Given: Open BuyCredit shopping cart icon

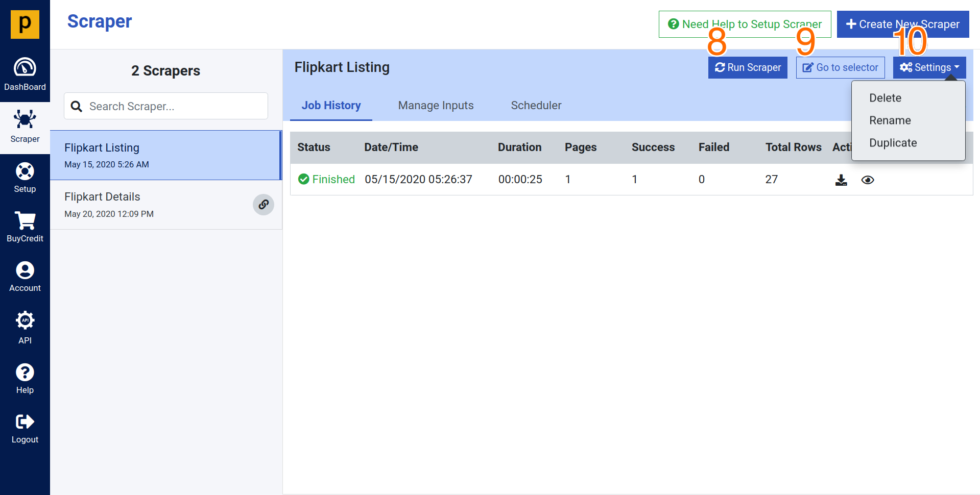Looking at the screenshot, I should tap(25, 220).
